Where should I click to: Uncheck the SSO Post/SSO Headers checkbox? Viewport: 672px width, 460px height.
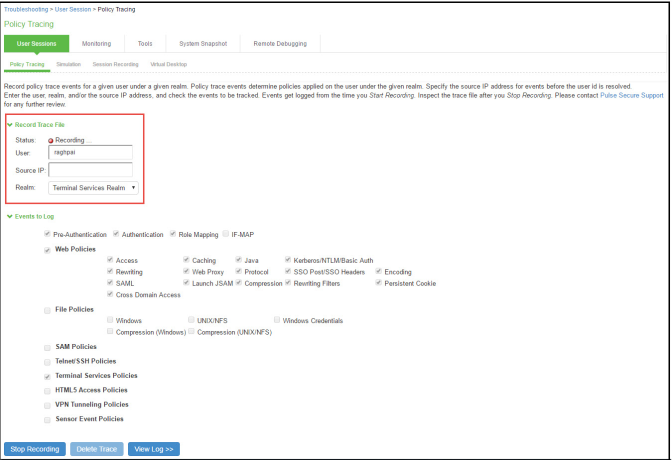coord(288,271)
